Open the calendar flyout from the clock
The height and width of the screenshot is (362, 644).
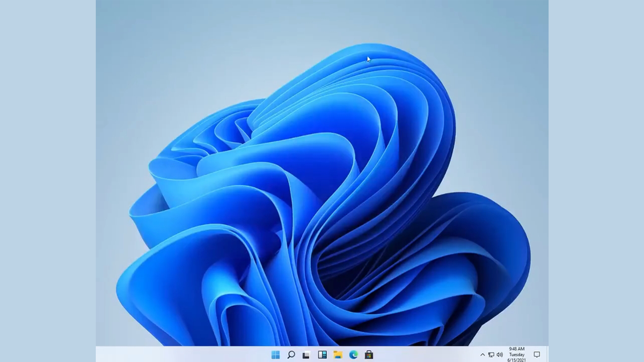pyautogui.click(x=516, y=354)
